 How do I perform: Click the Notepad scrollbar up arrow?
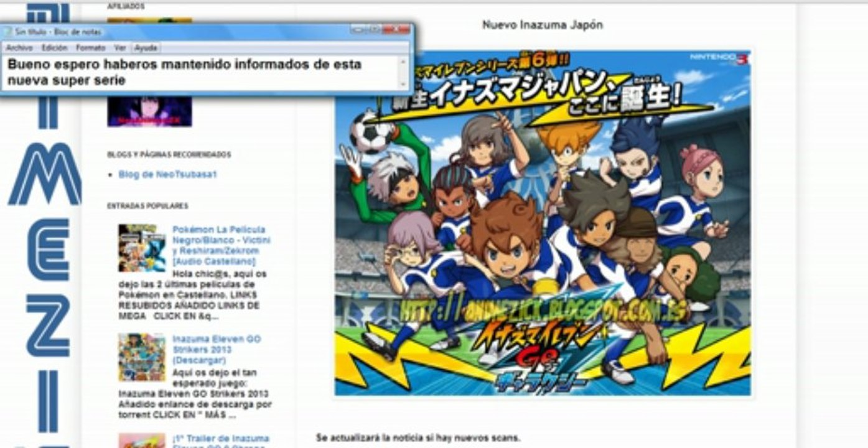point(403,62)
